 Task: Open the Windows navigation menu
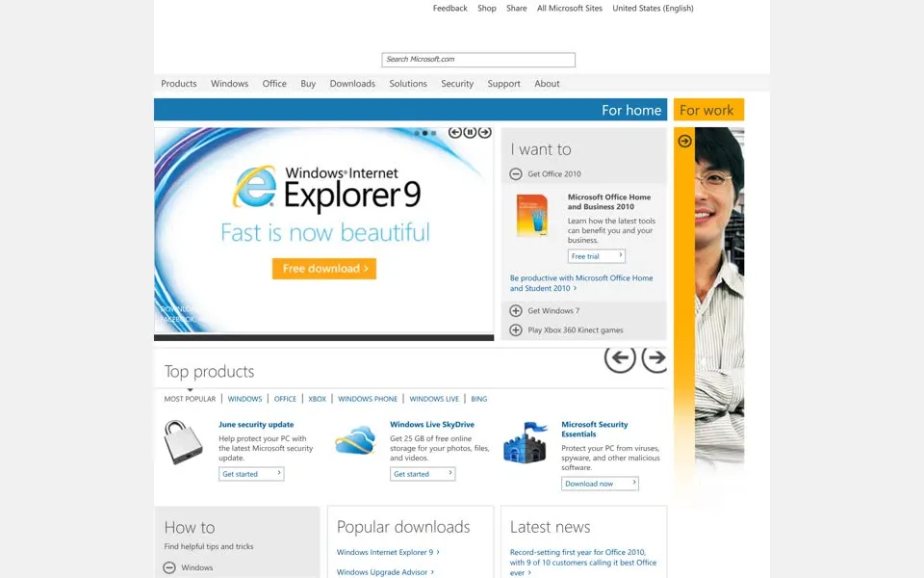coord(230,84)
